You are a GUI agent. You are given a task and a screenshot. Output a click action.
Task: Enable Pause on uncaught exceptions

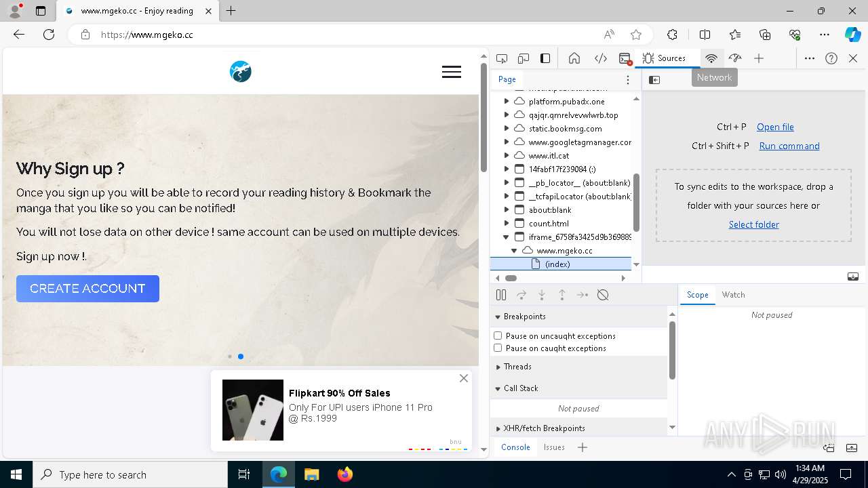[498, 335]
